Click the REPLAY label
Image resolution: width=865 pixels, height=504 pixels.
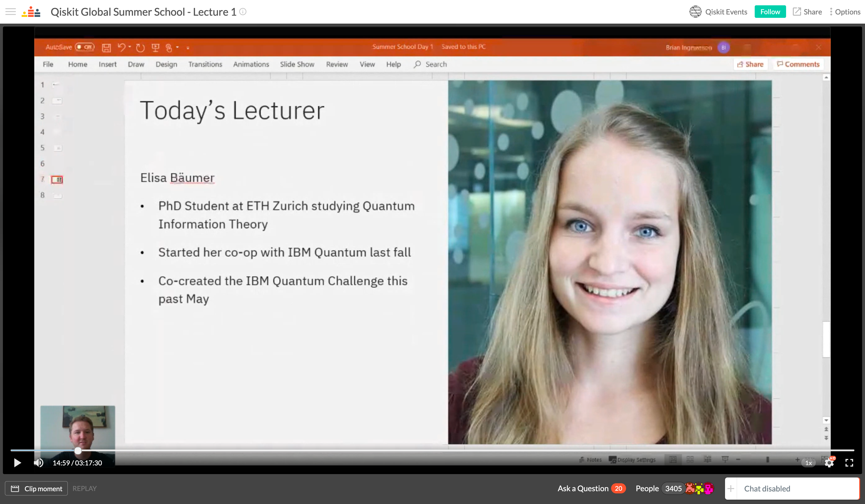pyautogui.click(x=84, y=488)
